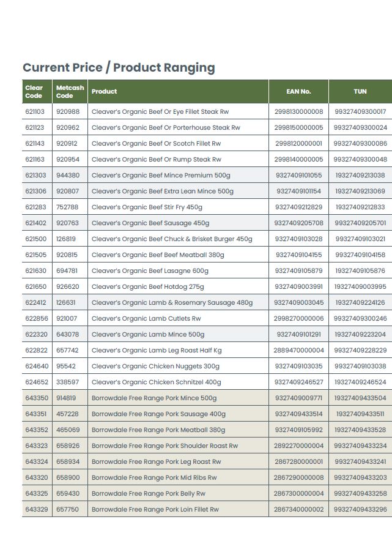Select Cleaver's Organic Beef Stir Fry 450g

[147, 207]
